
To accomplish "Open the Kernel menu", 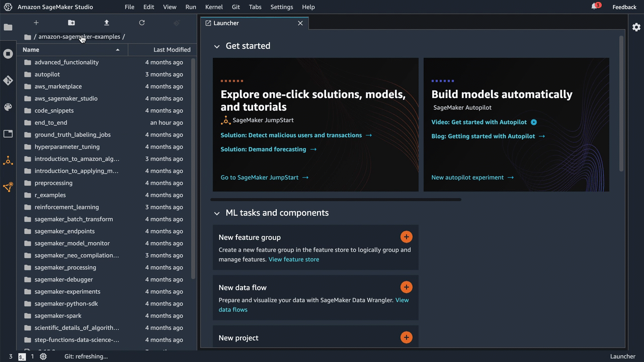I will [214, 7].
